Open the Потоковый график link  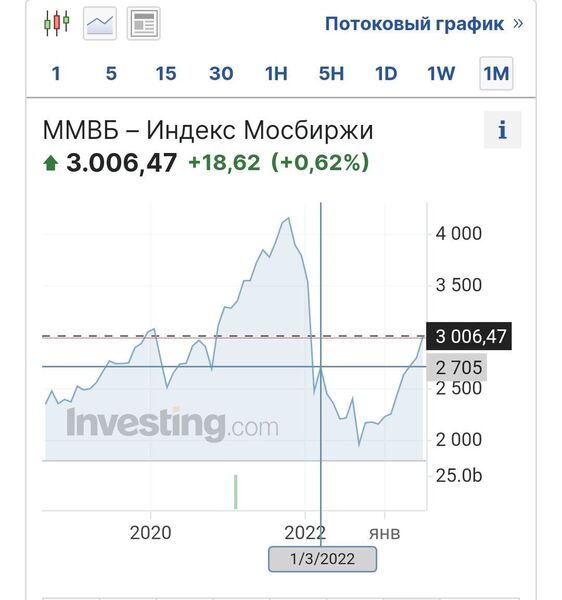(x=414, y=24)
